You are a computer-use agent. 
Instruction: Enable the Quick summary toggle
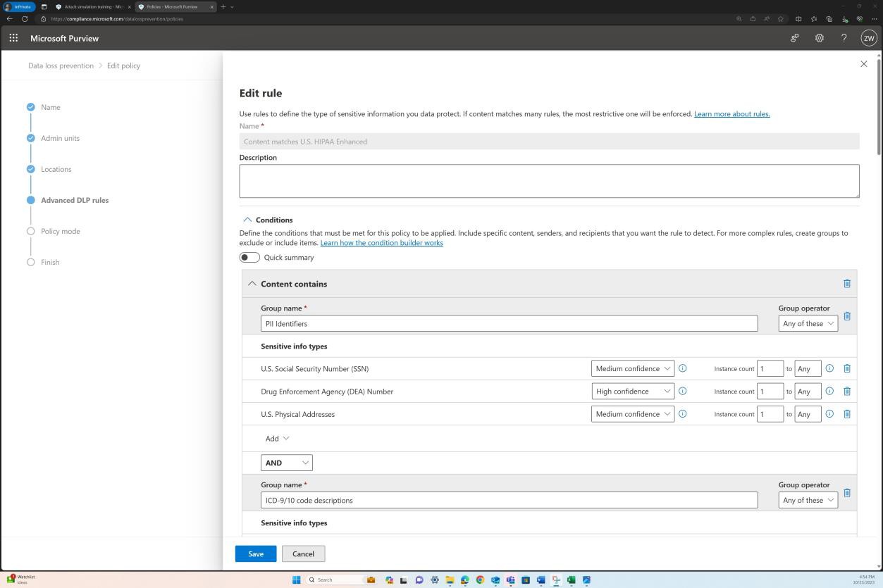[249, 257]
